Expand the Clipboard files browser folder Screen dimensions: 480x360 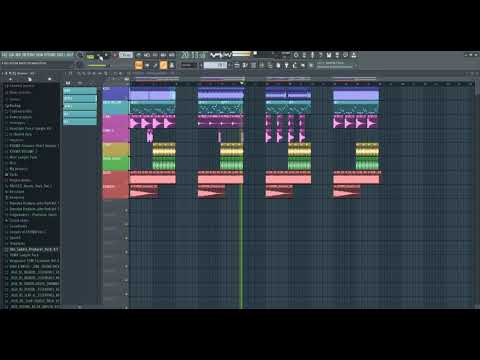pos(20,111)
